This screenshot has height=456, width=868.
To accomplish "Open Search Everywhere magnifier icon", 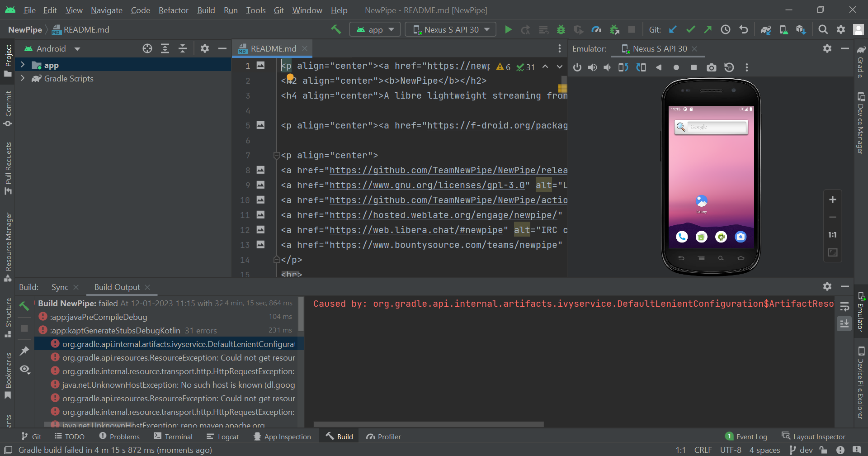I will tap(823, 30).
